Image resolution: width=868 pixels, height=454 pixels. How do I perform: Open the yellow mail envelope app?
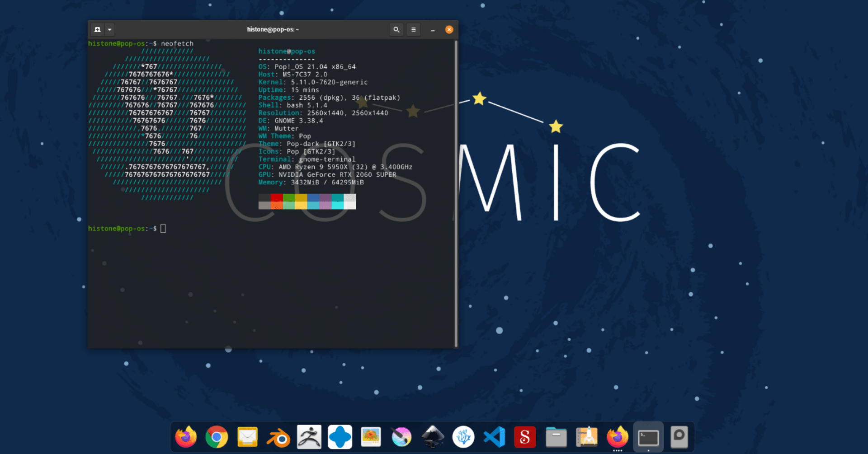pos(247,437)
